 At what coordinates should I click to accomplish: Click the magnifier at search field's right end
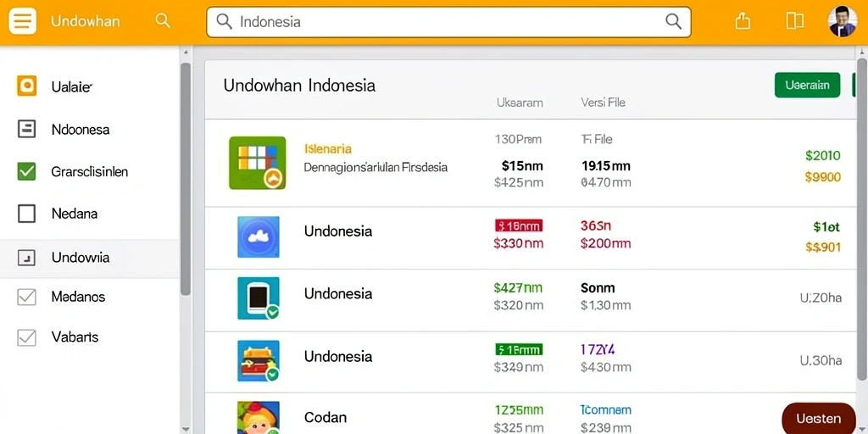pos(673,21)
